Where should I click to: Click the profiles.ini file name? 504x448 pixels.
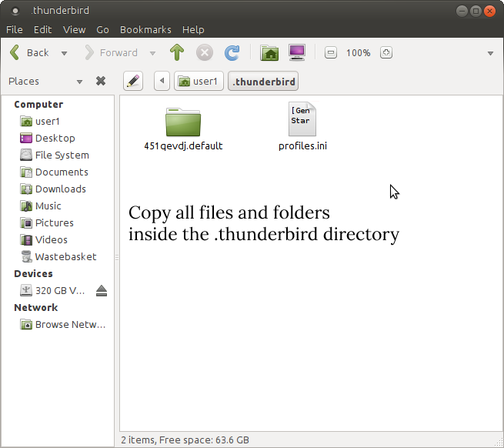[302, 146]
